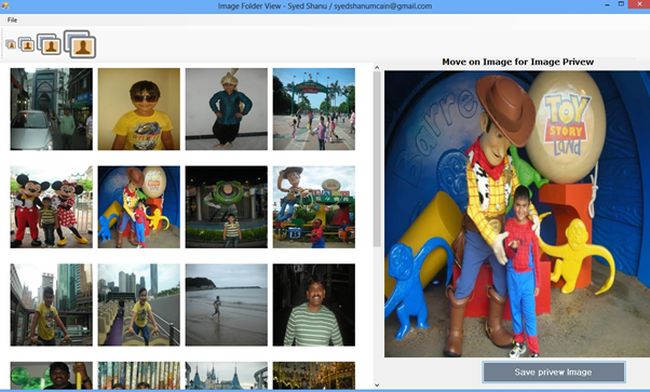Click the Save privew Image button
Screen dimensions: 650x392
tap(553, 372)
